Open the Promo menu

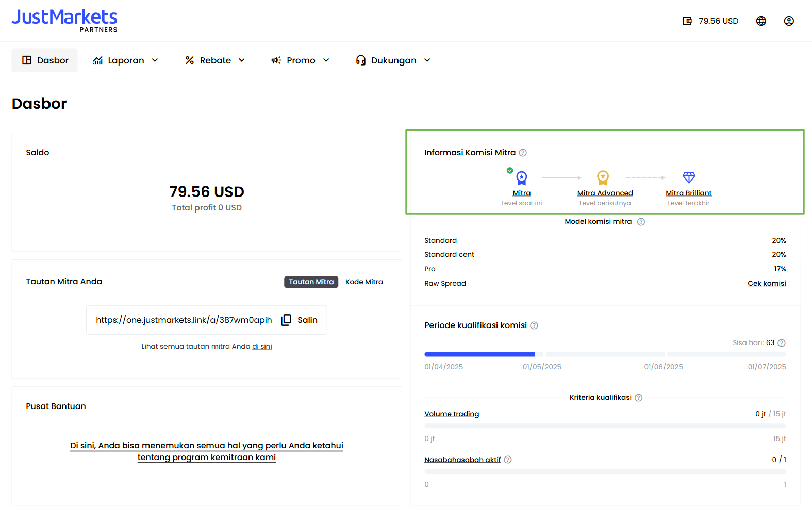(301, 60)
